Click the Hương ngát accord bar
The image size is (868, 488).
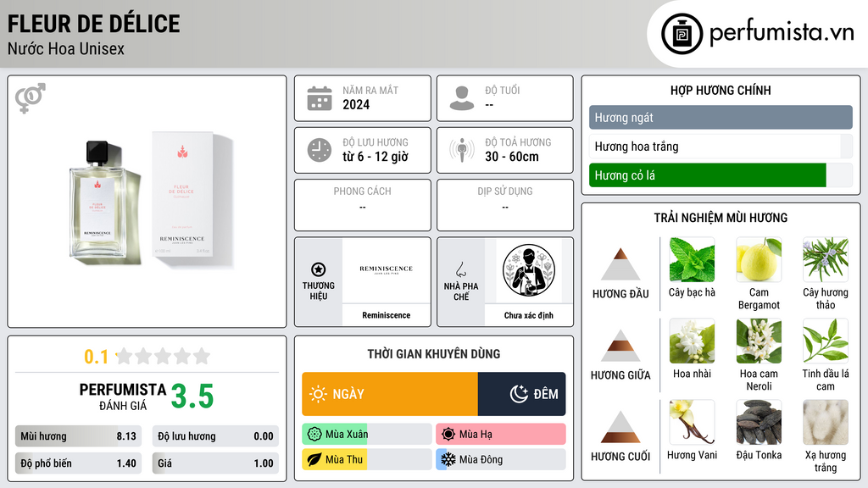click(721, 117)
